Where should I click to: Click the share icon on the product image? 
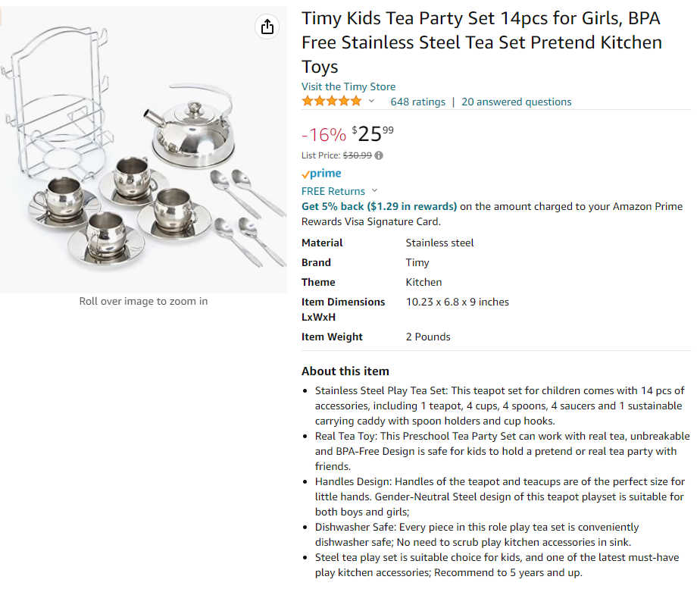(x=267, y=27)
